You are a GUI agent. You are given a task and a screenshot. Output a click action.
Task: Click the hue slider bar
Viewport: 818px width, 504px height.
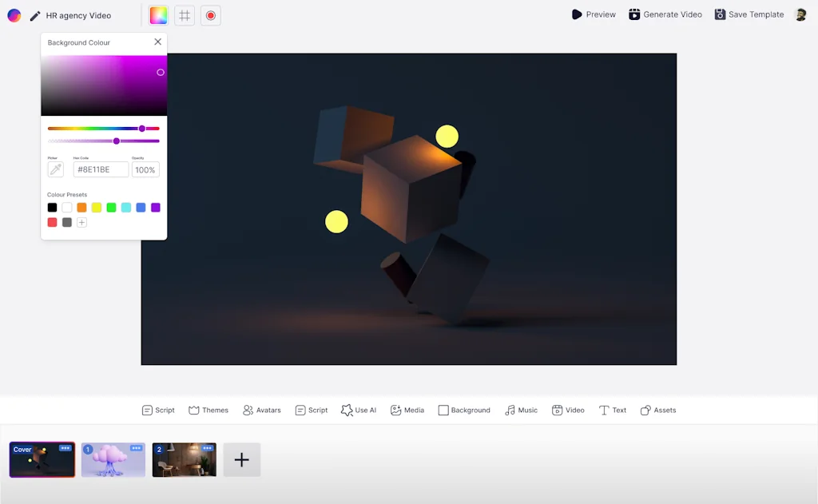pyautogui.click(x=103, y=129)
